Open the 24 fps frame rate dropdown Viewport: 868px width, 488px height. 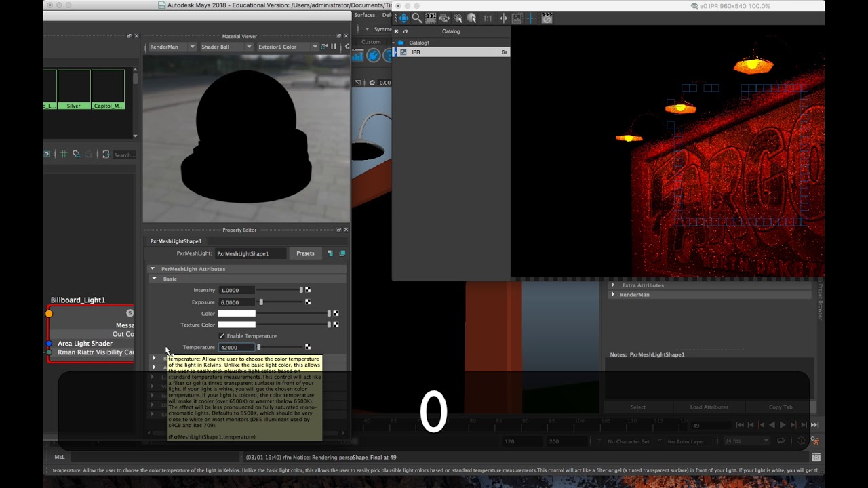(746, 441)
